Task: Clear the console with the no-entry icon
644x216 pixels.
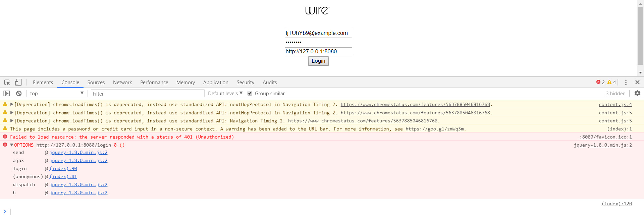Action: 19,93
